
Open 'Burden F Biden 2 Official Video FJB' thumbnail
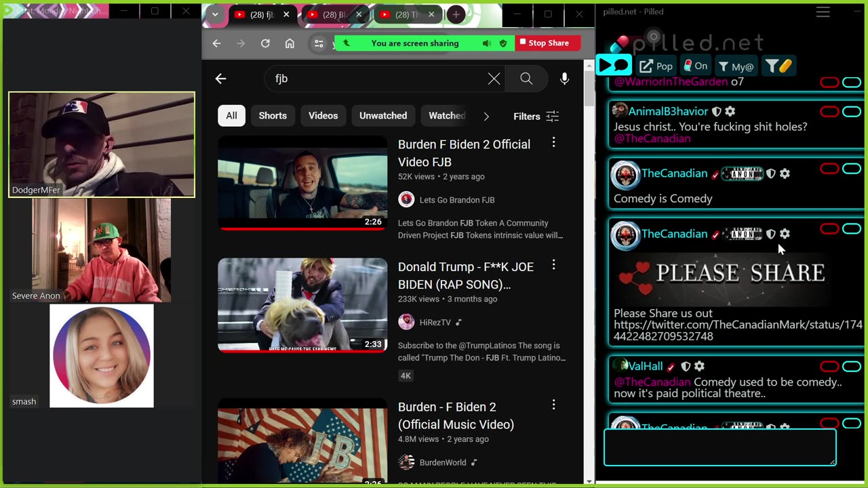pyautogui.click(x=302, y=183)
